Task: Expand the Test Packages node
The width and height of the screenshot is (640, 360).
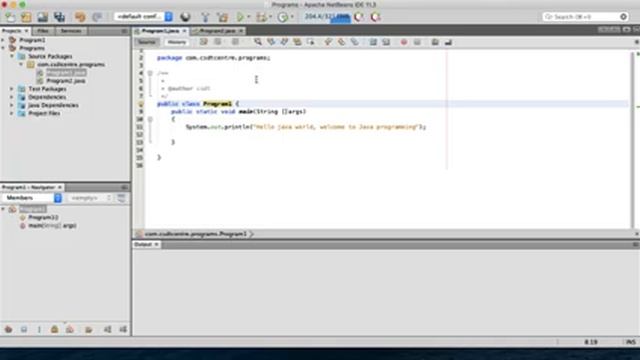Action: click(12, 89)
